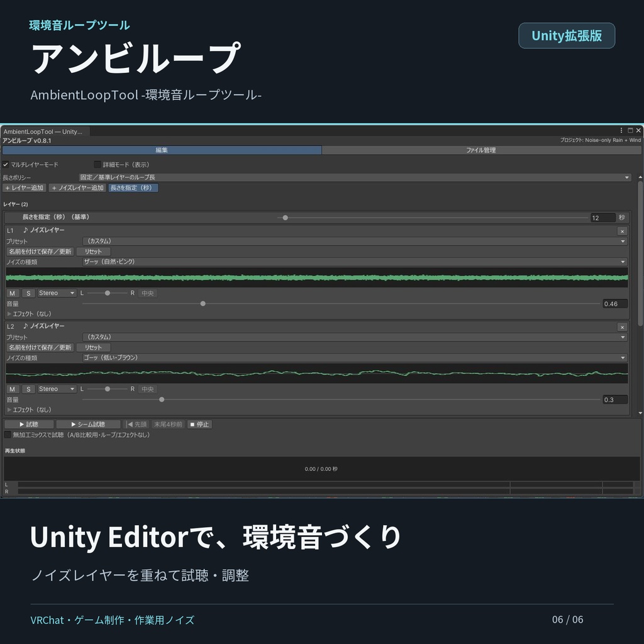Click the layer list vertical scrollbar

tap(640, 253)
